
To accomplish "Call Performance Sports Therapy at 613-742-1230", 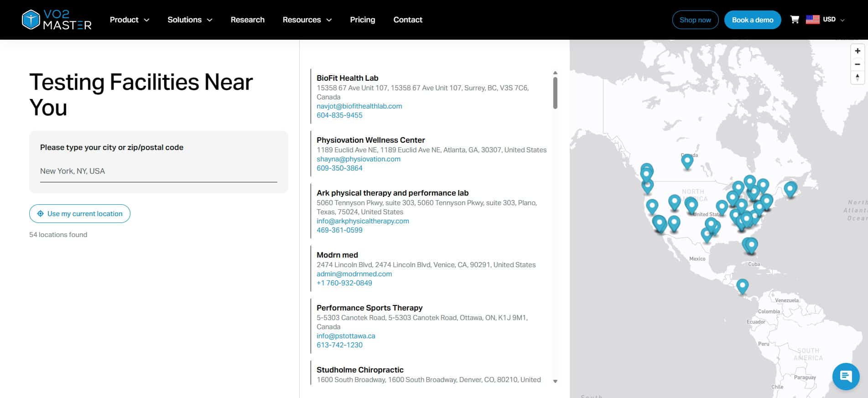I will [x=339, y=345].
